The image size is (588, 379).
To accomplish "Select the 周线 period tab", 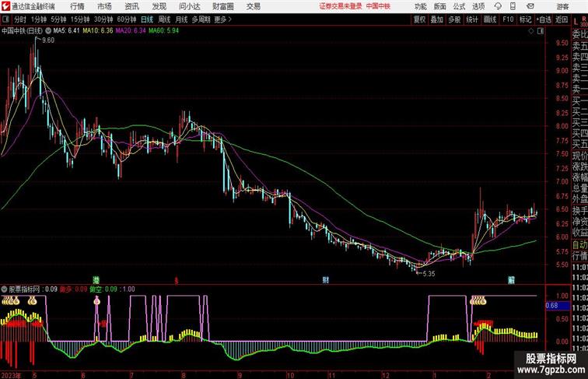I will click(164, 19).
